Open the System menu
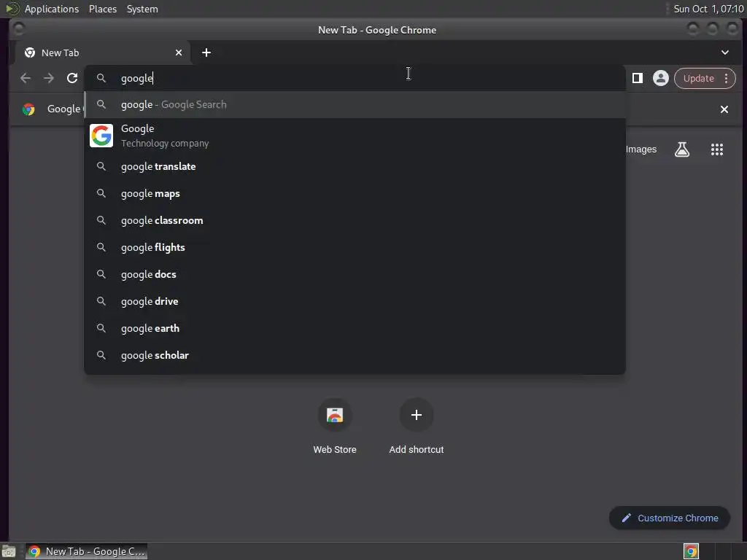 [x=142, y=9]
